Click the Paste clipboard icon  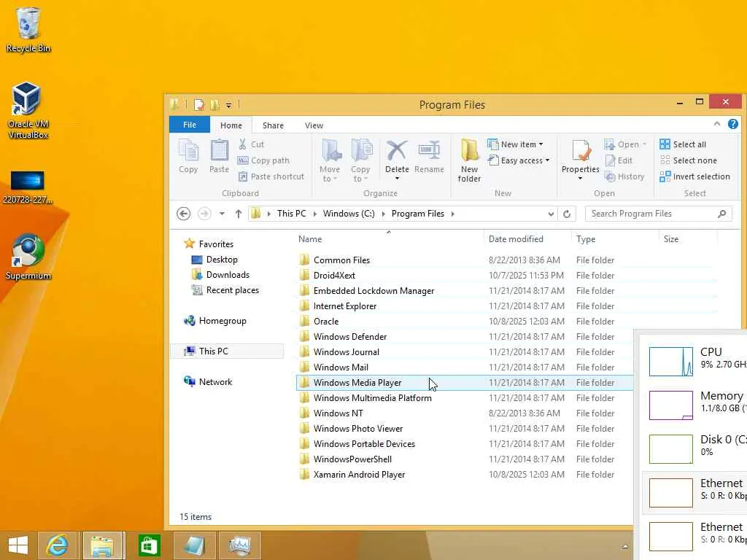(x=219, y=151)
